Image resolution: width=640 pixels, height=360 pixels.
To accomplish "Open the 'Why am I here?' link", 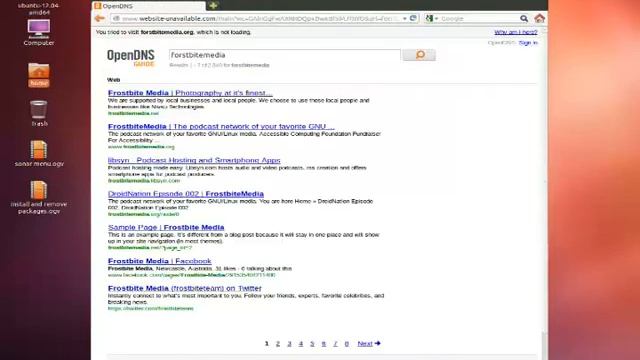I will [x=516, y=32].
